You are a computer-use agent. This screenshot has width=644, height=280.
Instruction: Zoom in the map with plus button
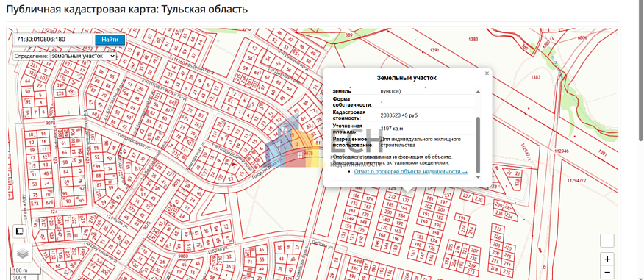tap(607, 259)
